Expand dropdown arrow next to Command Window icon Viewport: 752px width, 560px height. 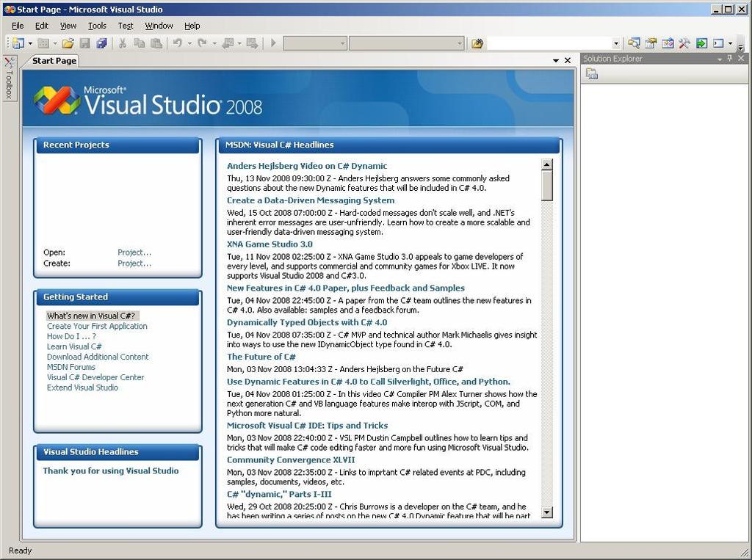pos(731,43)
